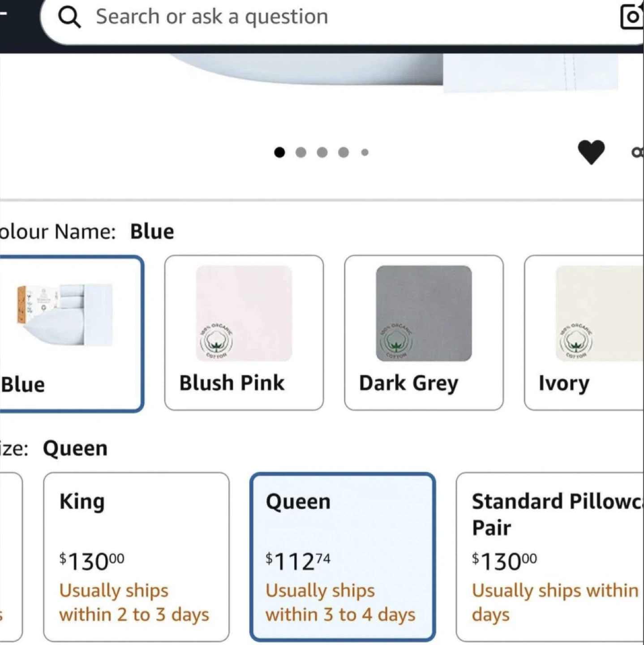Jump to the fourth carousel image dot
Image resolution: width=644 pixels, height=645 pixels.
(x=343, y=153)
